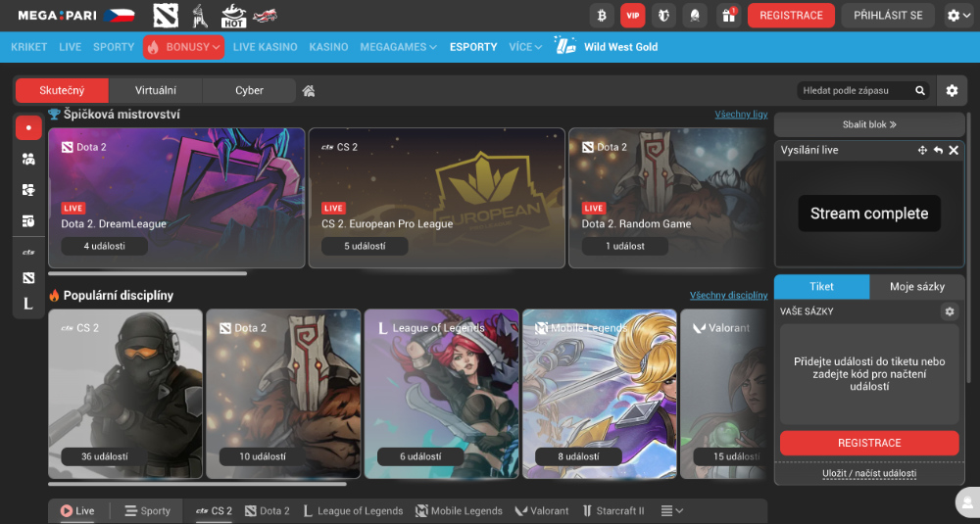Open the Dota 2 DreamLeague card

(176, 198)
